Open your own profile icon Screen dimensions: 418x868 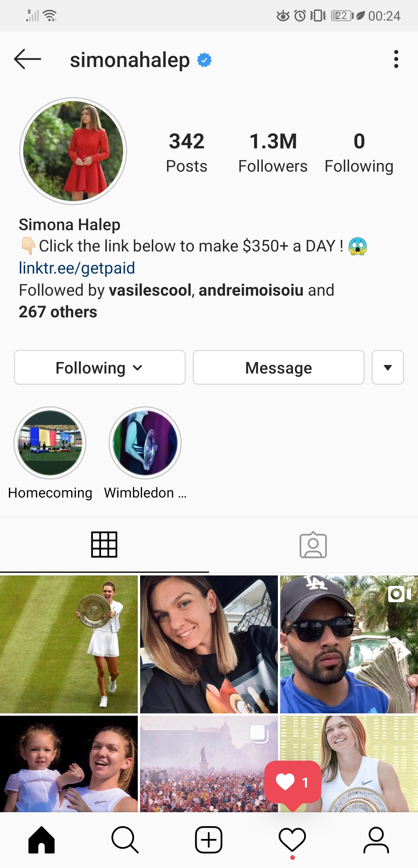376,840
